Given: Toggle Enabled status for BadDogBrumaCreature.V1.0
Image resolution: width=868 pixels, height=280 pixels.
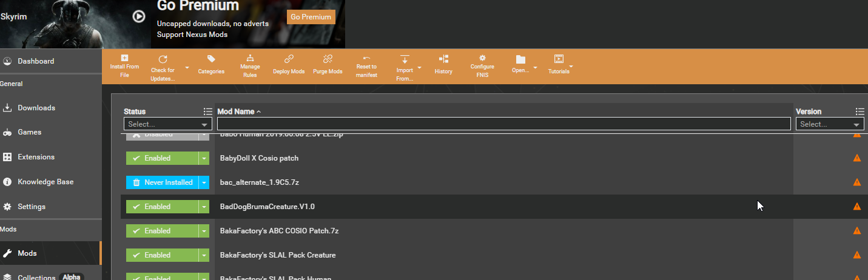Looking at the screenshot, I should 162,207.
